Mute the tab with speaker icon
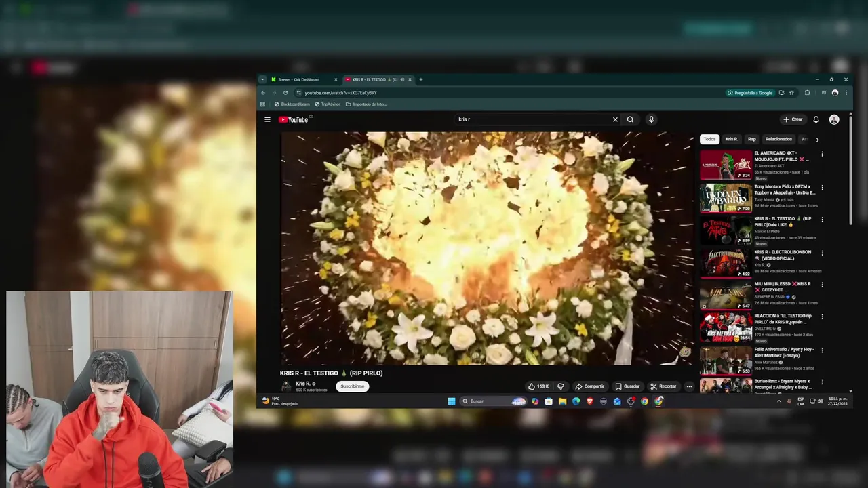This screenshot has width=868, height=488. click(x=402, y=79)
